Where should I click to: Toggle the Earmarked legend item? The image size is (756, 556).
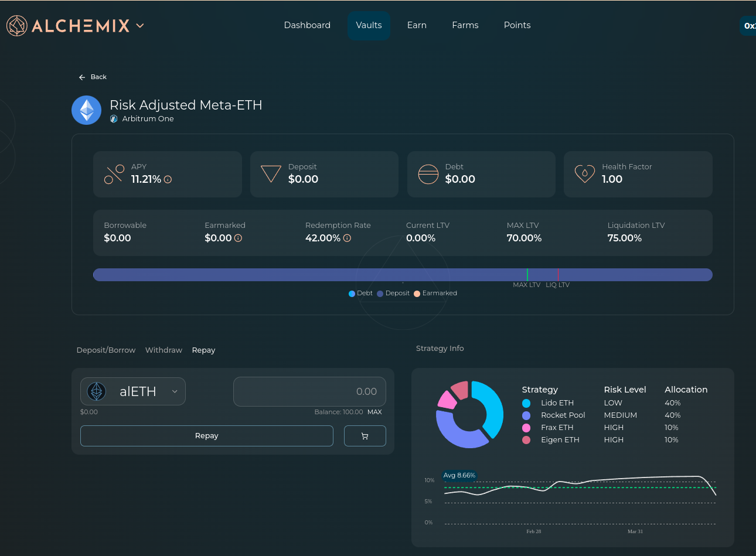[435, 294]
